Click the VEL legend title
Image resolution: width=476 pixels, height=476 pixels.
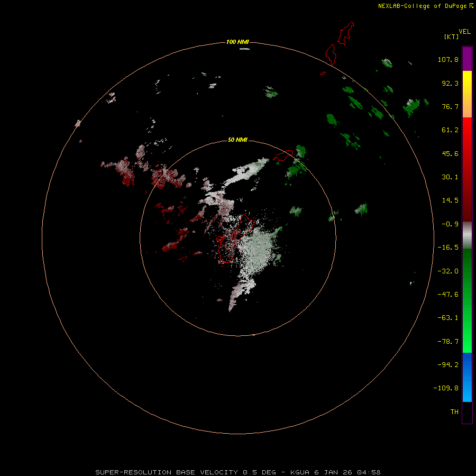[x=464, y=32]
